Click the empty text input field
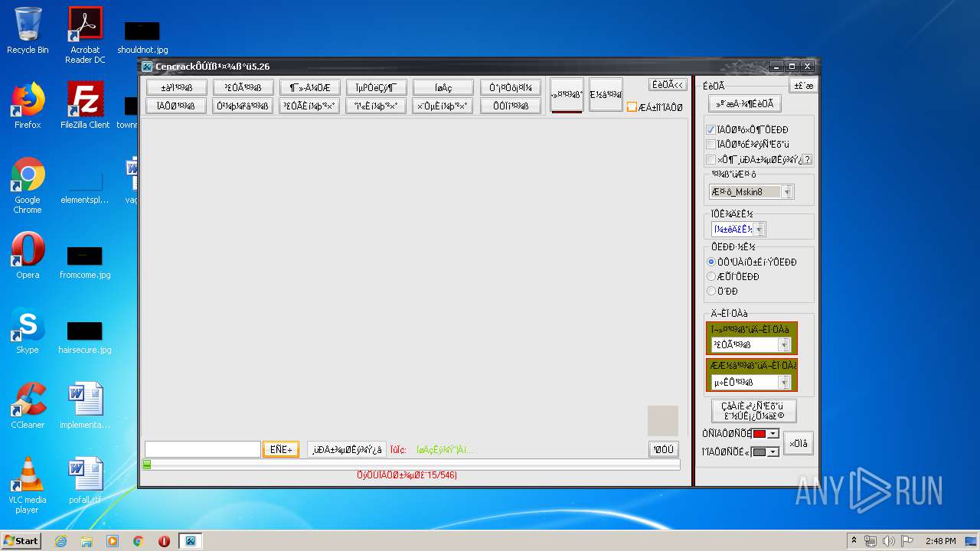The height and width of the screenshot is (551, 980). pos(203,449)
